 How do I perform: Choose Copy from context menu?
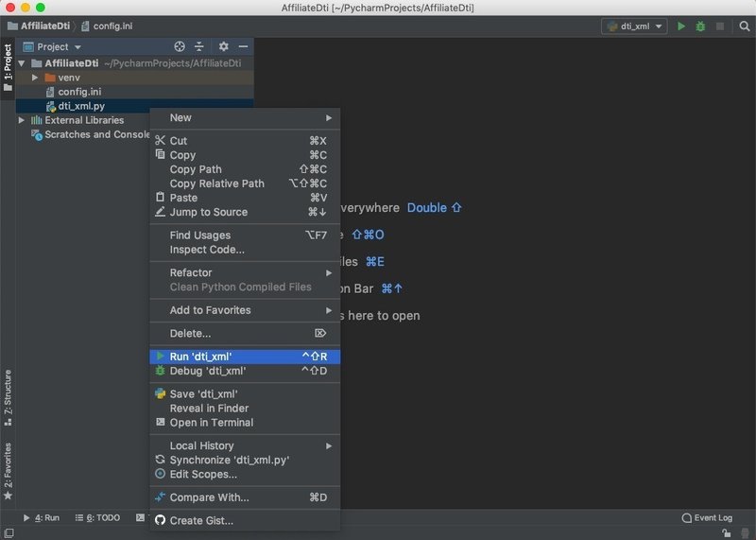tap(245, 155)
